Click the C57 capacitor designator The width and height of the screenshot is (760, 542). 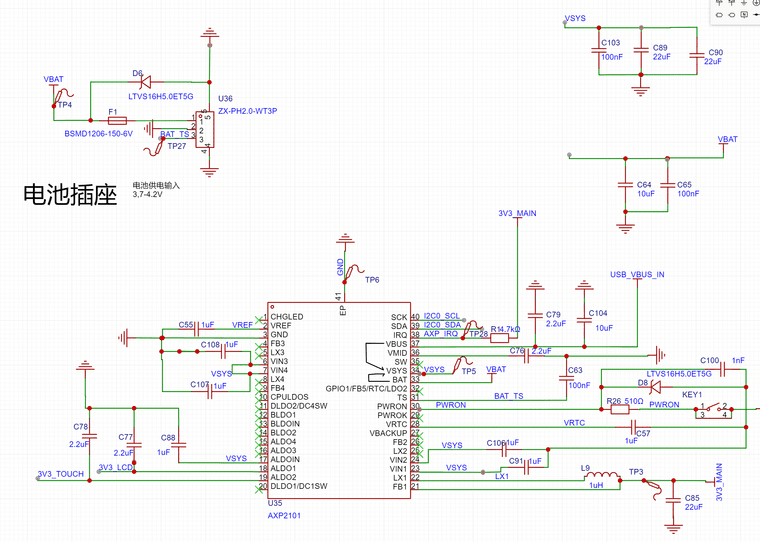pyautogui.click(x=643, y=433)
